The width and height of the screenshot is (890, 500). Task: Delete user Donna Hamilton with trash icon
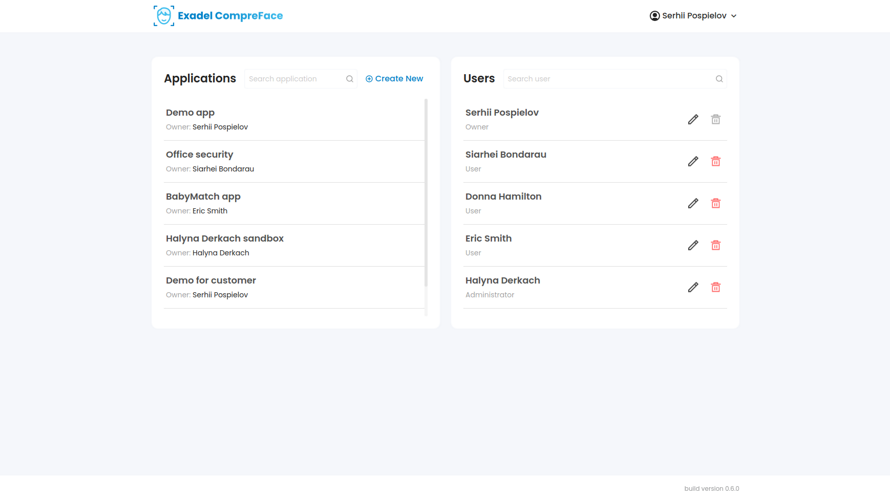pos(716,203)
